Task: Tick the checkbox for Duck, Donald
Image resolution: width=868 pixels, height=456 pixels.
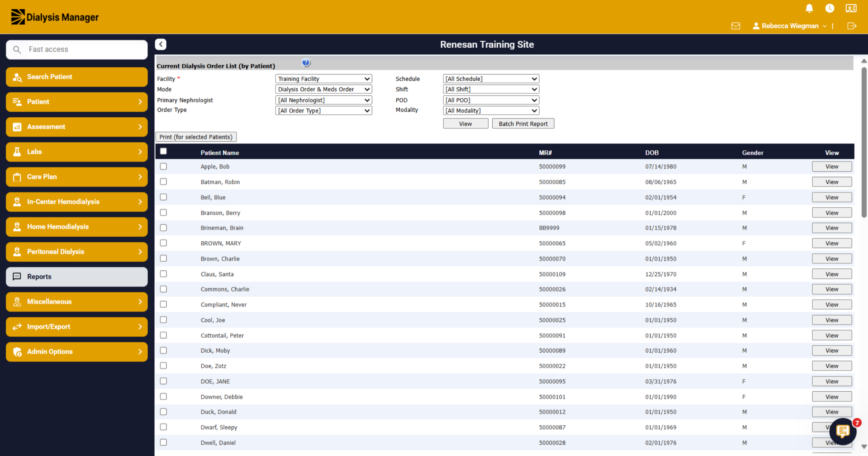Action: click(x=163, y=412)
